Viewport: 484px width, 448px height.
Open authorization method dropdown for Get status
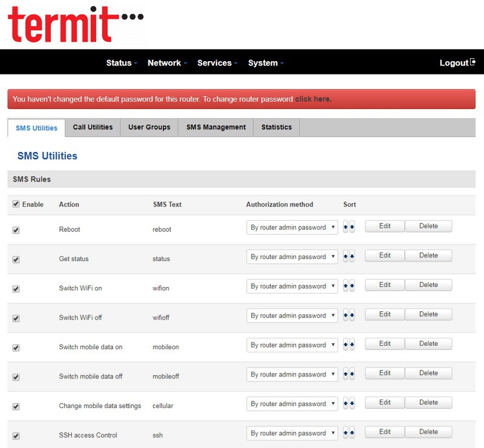(292, 257)
